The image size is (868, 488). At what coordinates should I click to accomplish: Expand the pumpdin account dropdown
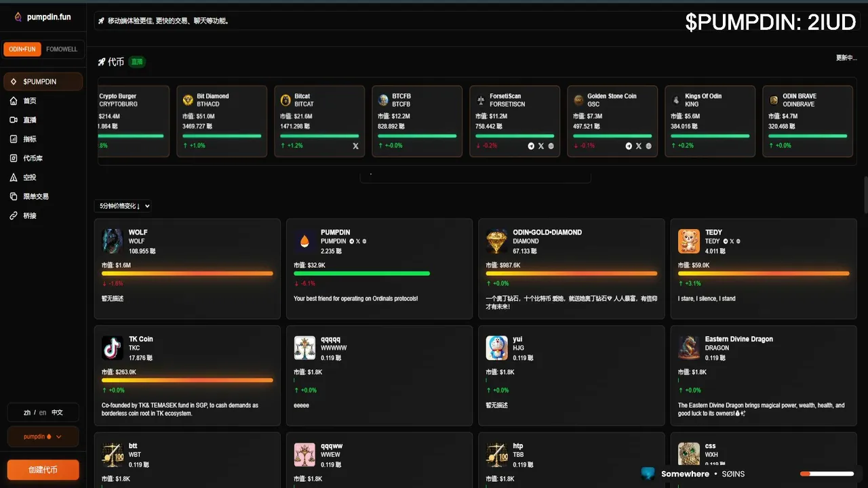tap(43, 436)
